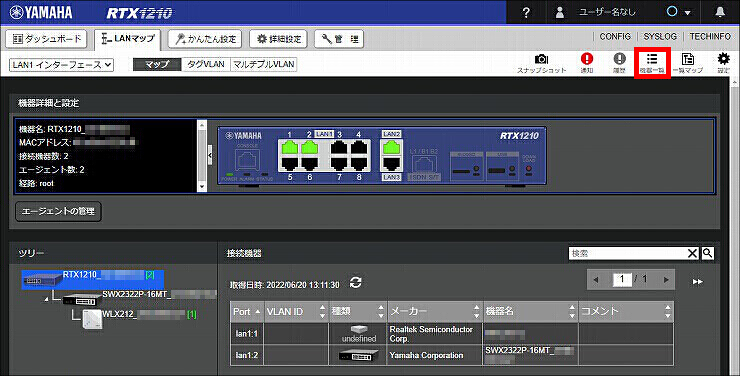
Task: Open the 管理 tab
Action: [339, 39]
